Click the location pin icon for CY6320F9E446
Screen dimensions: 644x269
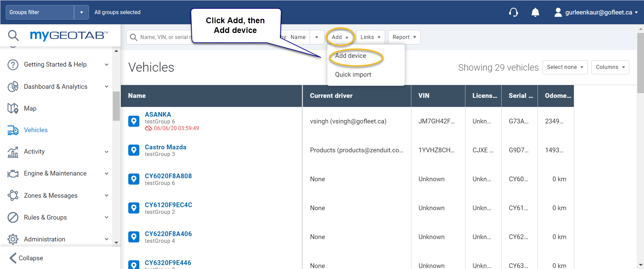tap(134, 265)
